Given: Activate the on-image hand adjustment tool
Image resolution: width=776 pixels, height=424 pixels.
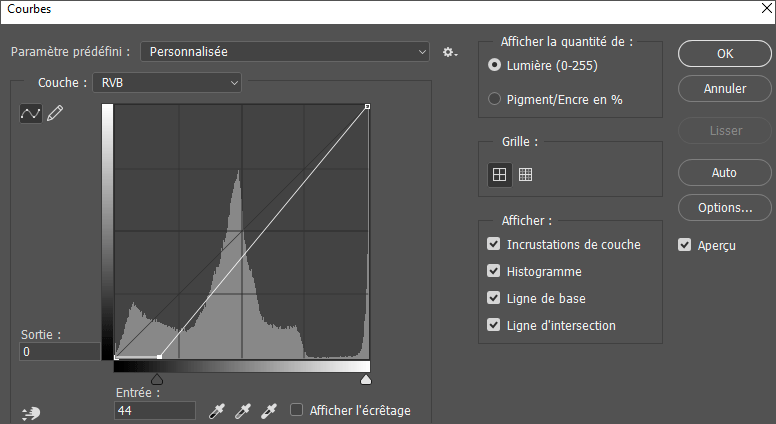Looking at the screenshot, I should pos(29,411).
